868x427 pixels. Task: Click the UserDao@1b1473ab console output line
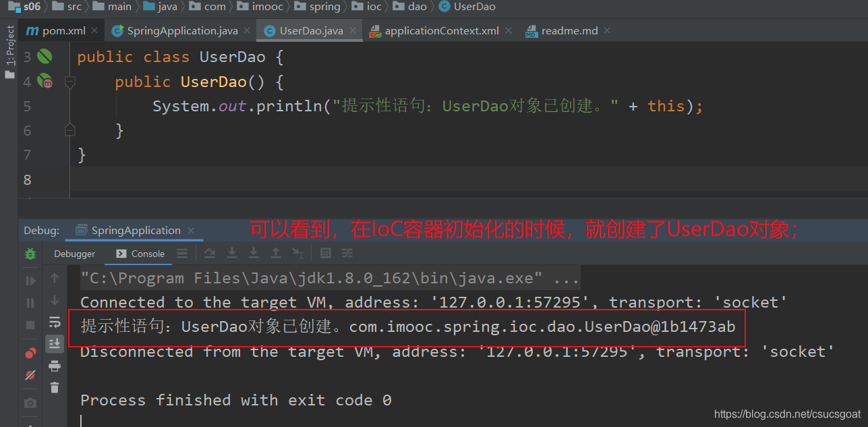click(407, 327)
